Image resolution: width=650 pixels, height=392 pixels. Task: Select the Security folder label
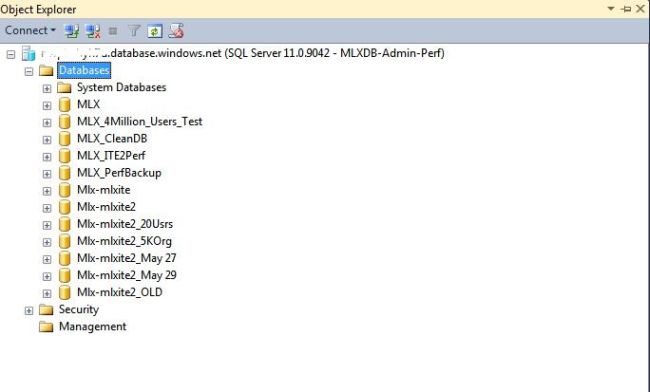point(79,310)
